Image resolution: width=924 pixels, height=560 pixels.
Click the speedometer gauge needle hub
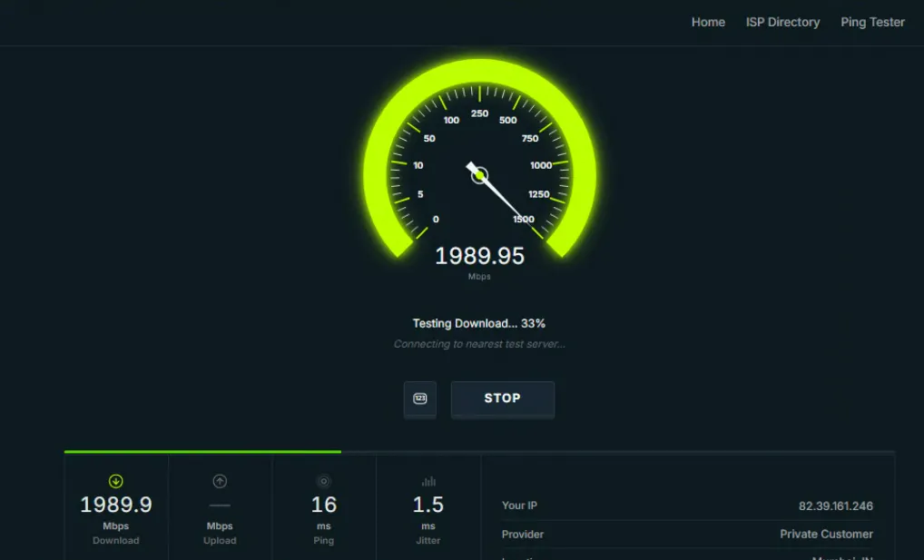[x=479, y=175]
